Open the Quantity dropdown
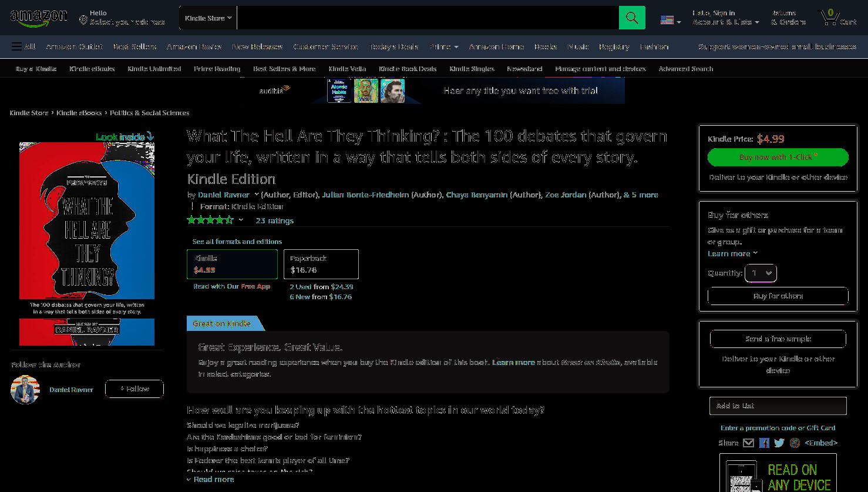868x492 pixels. 761,273
